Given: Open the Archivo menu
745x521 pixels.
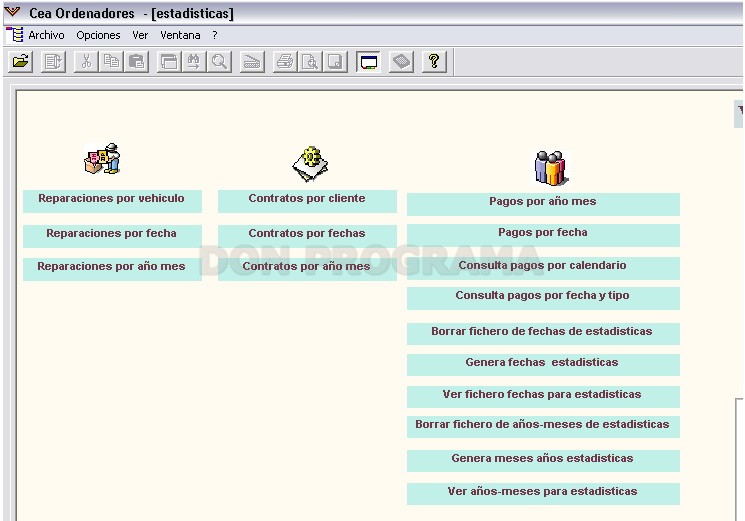Looking at the screenshot, I should click(x=46, y=35).
